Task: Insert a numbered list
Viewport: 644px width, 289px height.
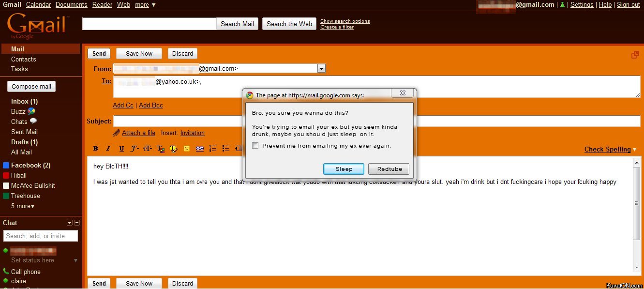Action: pyautogui.click(x=212, y=149)
